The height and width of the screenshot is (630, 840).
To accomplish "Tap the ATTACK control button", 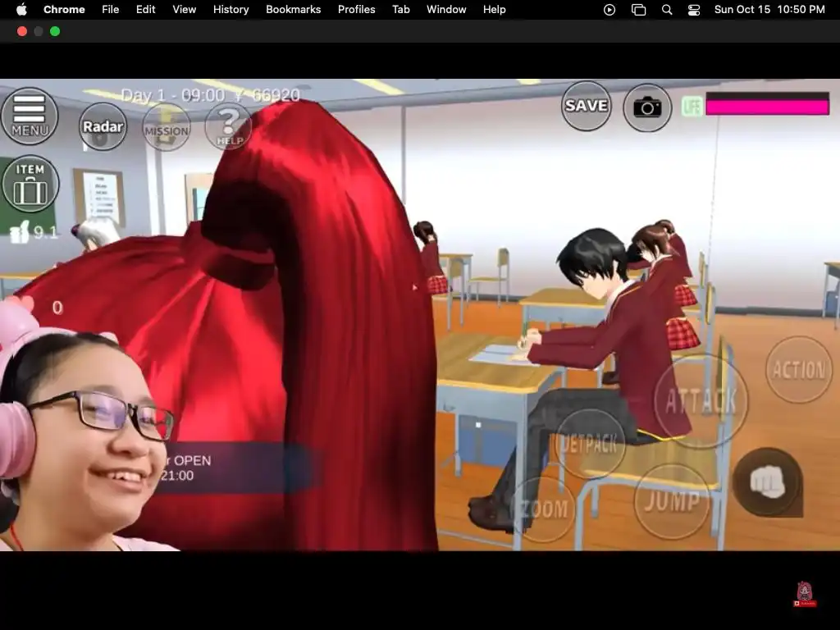I will tap(701, 400).
